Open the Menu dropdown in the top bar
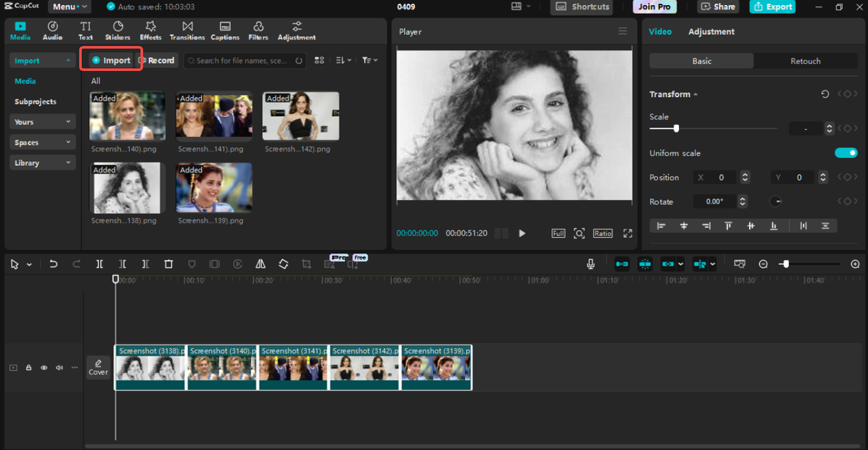This screenshot has height=450, width=868. [x=69, y=6]
